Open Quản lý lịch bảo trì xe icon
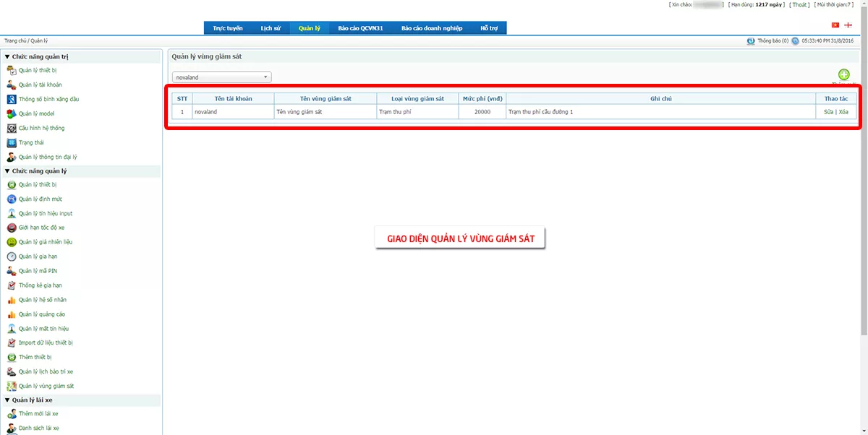This screenshot has height=435, width=868. click(12, 371)
